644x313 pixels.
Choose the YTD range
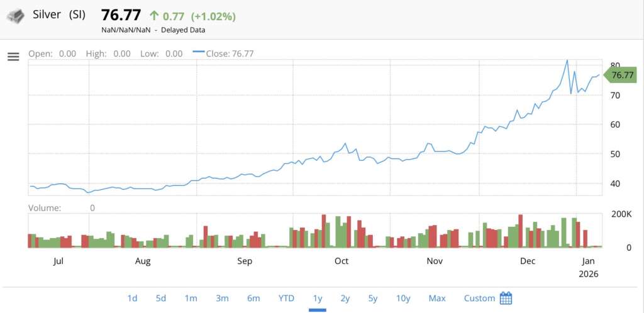(286, 298)
